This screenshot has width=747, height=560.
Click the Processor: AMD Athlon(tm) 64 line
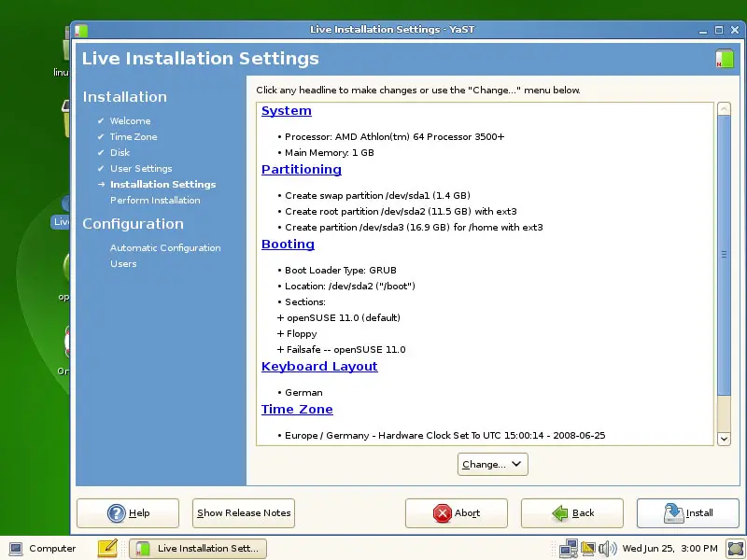pyautogui.click(x=394, y=137)
